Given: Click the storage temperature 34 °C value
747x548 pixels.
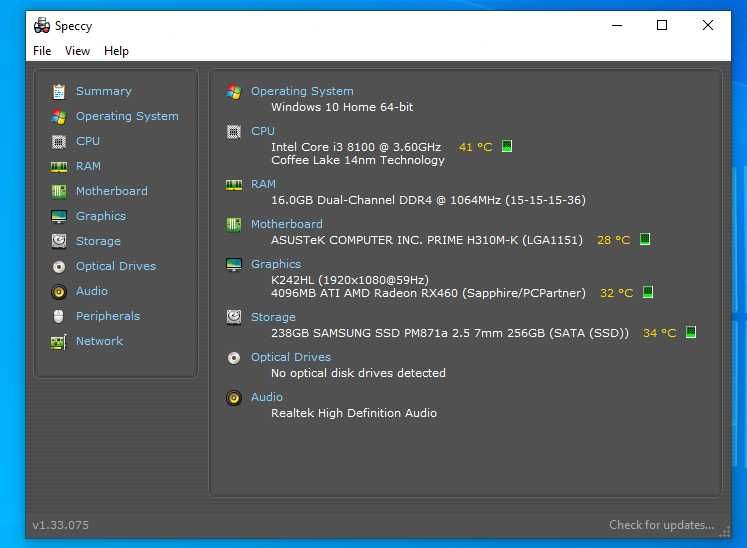Looking at the screenshot, I should coord(659,333).
